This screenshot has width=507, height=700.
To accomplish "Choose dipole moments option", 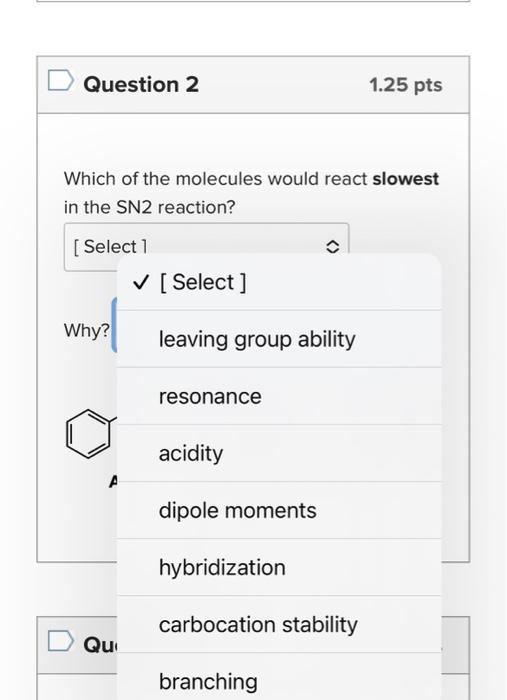I will [x=279, y=511].
